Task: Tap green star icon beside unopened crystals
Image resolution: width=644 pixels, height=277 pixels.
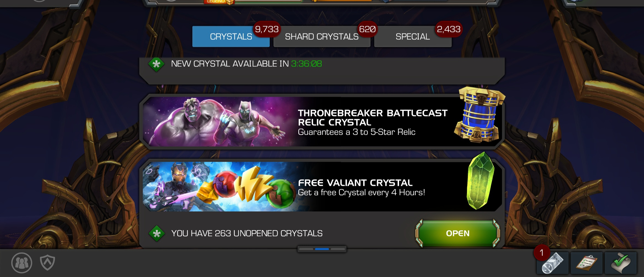Action: 157,233
